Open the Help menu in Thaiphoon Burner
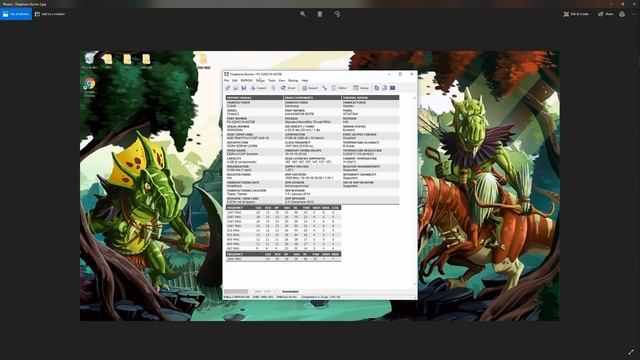 305,80
